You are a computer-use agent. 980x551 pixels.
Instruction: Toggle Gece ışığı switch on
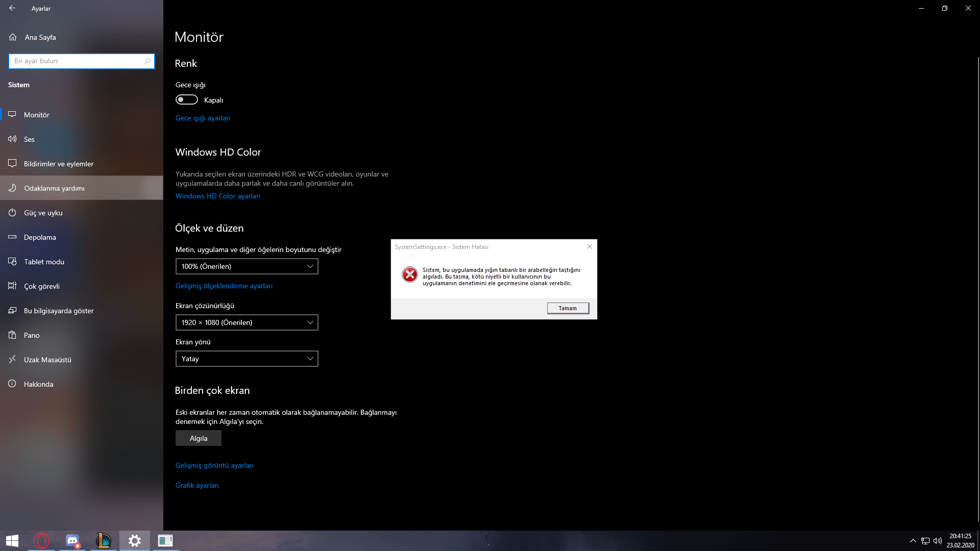click(187, 99)
